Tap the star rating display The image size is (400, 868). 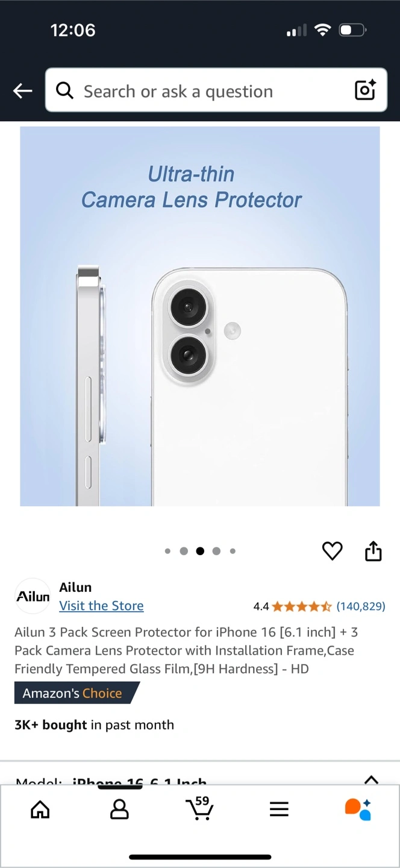302,606
